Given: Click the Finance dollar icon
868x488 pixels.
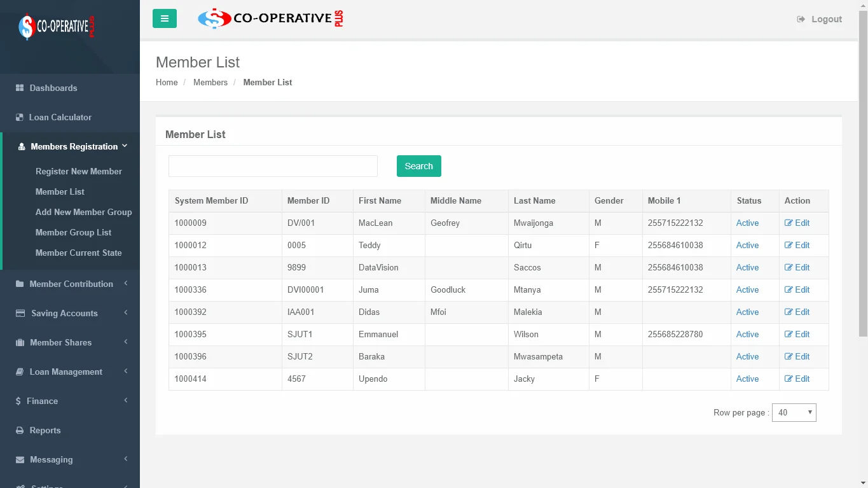Looking at the screenshot, I should (18, 401).
